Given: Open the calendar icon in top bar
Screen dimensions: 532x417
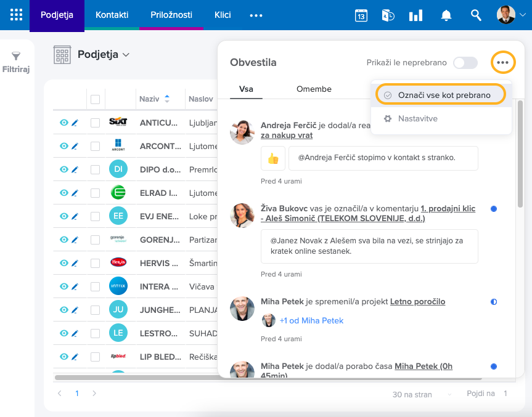Looking at the screenshot, I should coord(361,15).
